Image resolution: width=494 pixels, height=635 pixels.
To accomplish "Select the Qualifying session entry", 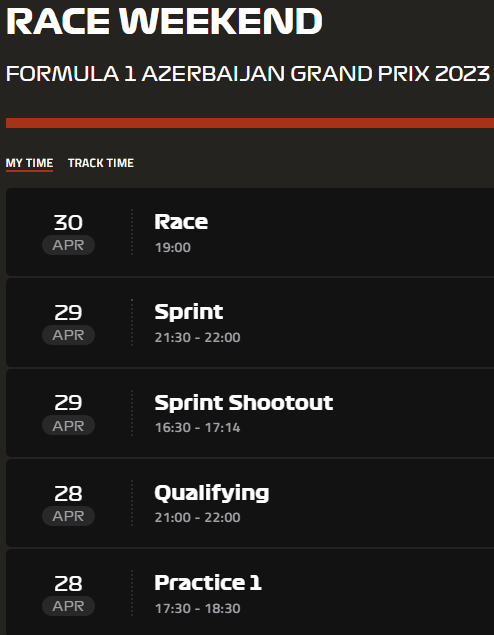I will click(x=250, y=503).
